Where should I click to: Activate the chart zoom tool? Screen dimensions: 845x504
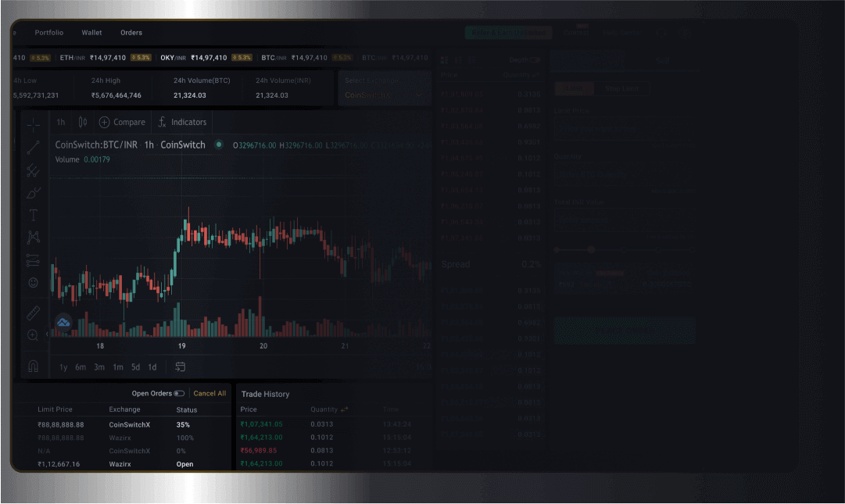tap(33, 334)
